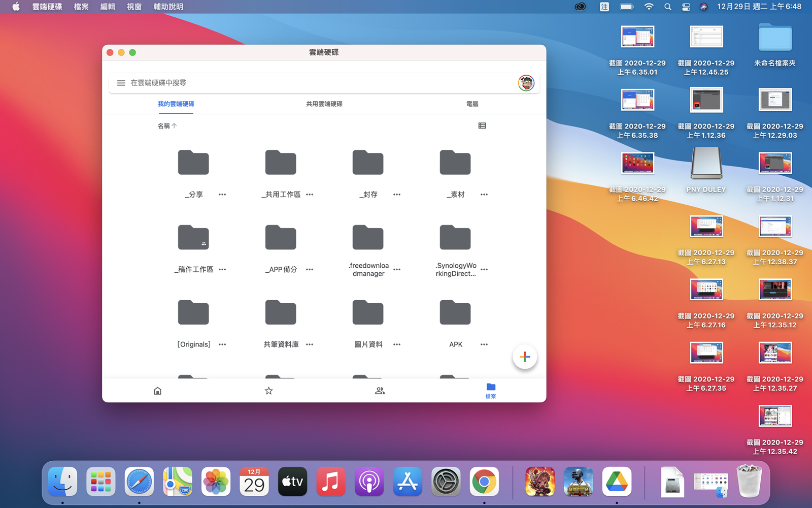The image size is (812, 508).
Task: Toggle sort order by name
Action: (x=167, y=125)
